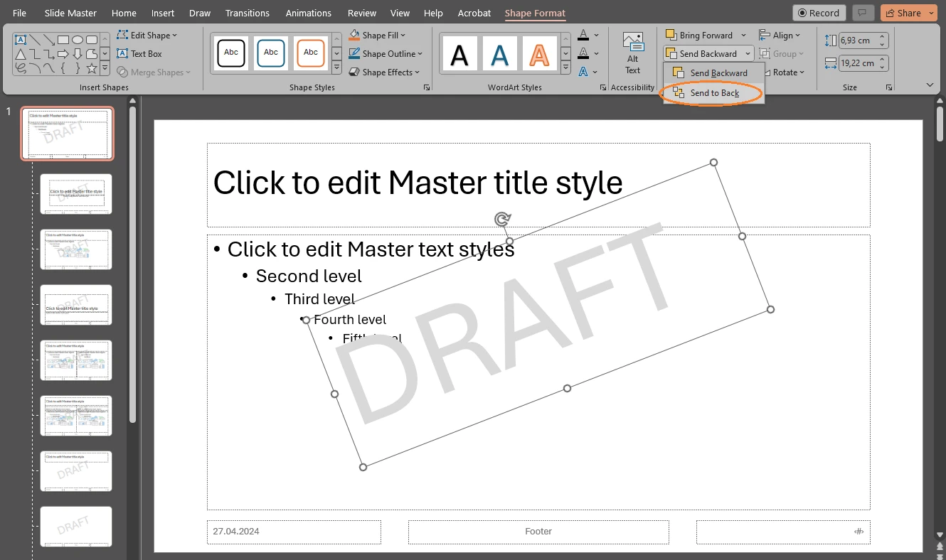The width and height of the screenshot is (946, 560).
Task: Switch to the Slide Master tab
Action: 70,13
